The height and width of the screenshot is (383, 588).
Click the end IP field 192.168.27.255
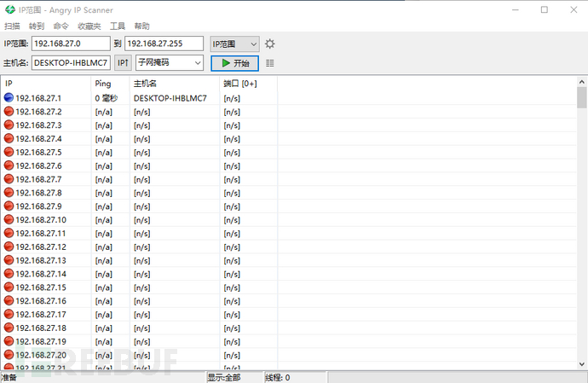coord(164,44)
